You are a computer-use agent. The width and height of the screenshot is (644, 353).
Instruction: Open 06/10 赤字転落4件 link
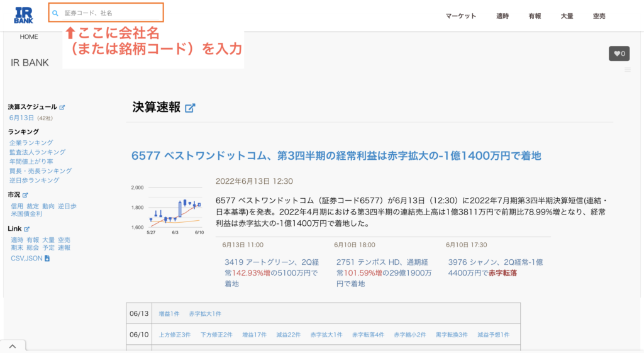click(368, 335)
